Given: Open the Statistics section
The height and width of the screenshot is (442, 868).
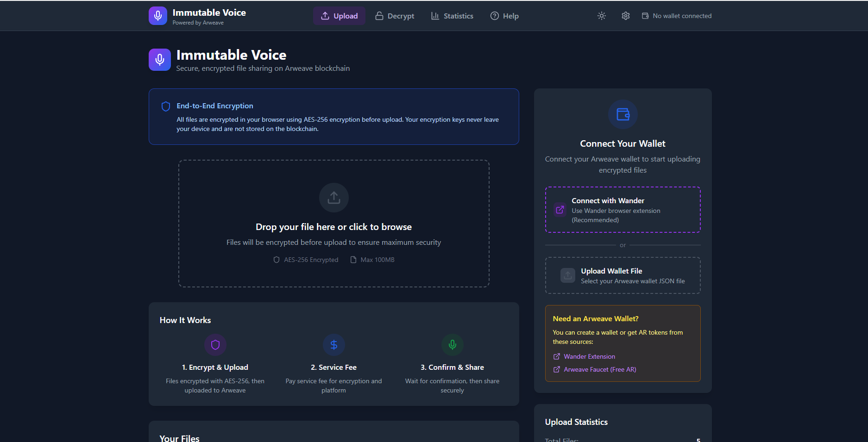Looking at the screenshot, I should [452, 15].
